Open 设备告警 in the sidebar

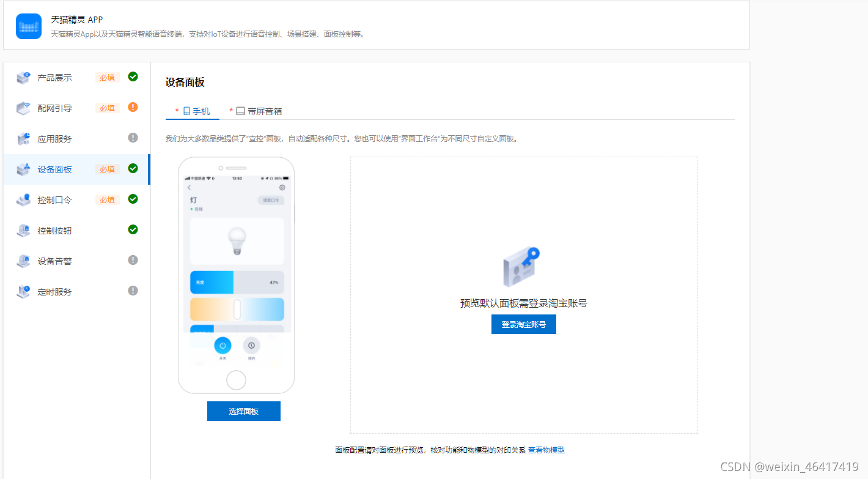76,261
